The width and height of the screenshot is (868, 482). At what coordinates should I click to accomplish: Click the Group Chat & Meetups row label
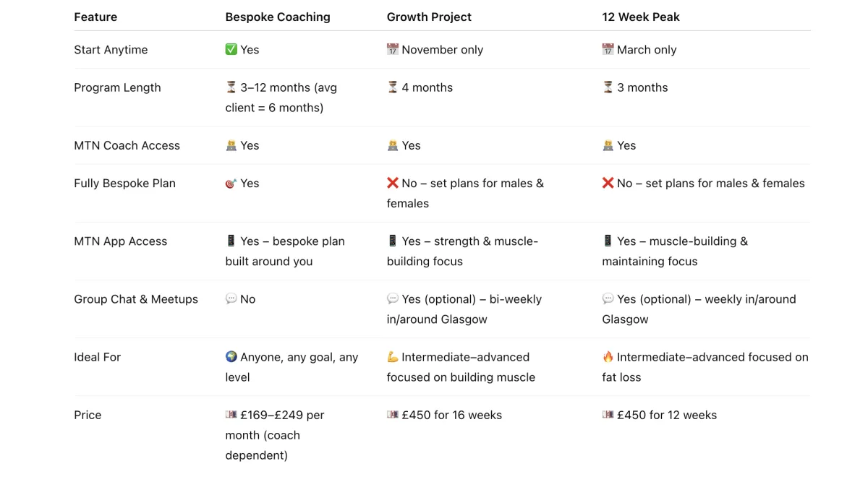[x=136, y=299]
